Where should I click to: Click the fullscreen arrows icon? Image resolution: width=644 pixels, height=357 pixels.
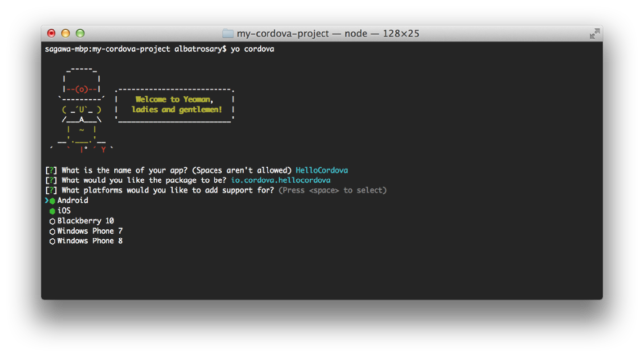594,34
